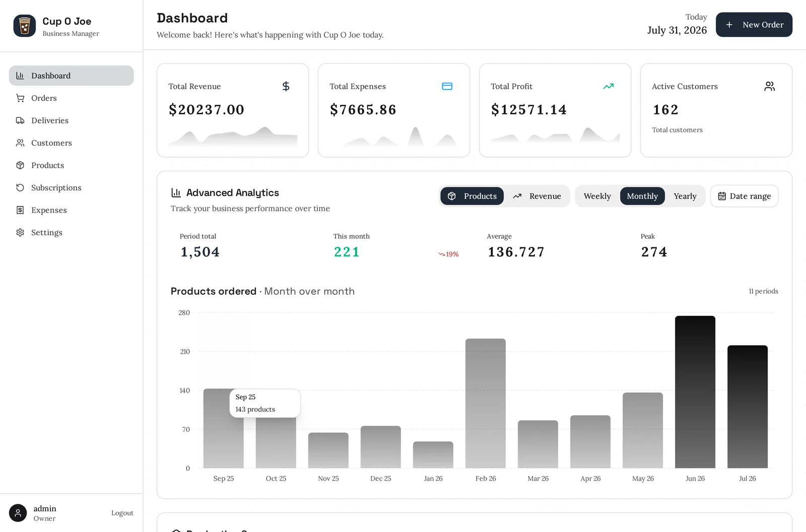The width and height of the screenshot is (806, 532).
Task: Go to Orders in sidebar
Action: coord(71,98)
